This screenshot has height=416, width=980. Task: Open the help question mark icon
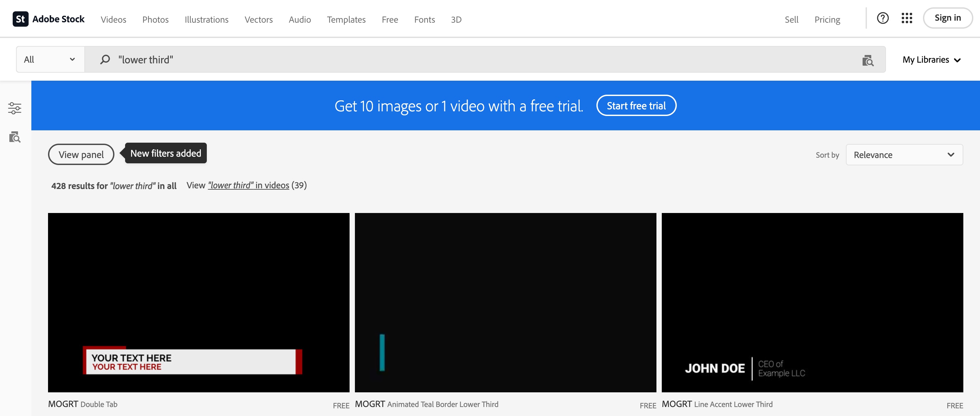[883, 18]
